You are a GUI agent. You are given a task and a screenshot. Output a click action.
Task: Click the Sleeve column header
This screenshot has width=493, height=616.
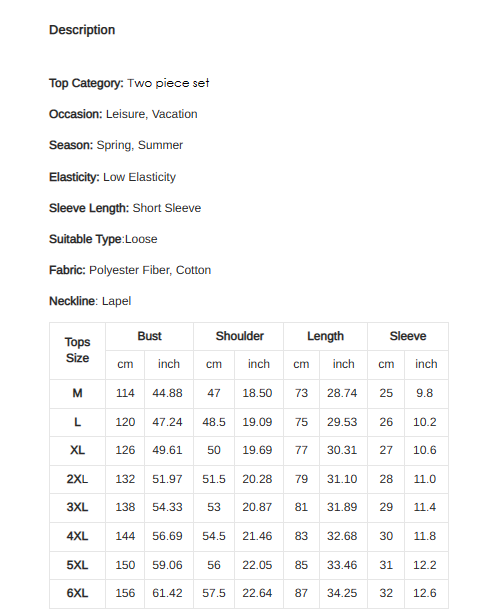[x=408, y=336]
